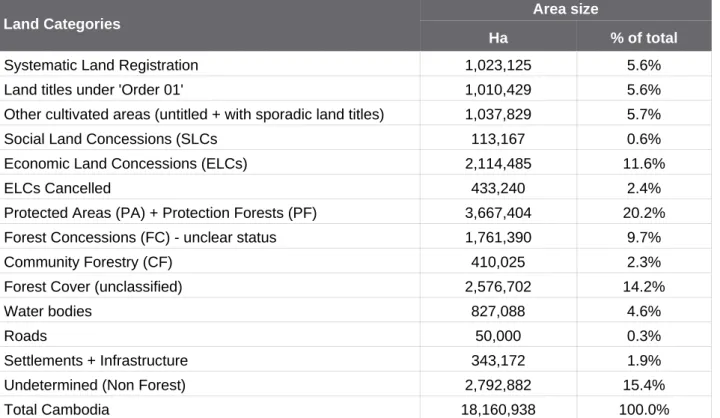720x418 pixels.
Task: Select the 'Undetermined (Non Forest)' label
Action: (95, 385)
